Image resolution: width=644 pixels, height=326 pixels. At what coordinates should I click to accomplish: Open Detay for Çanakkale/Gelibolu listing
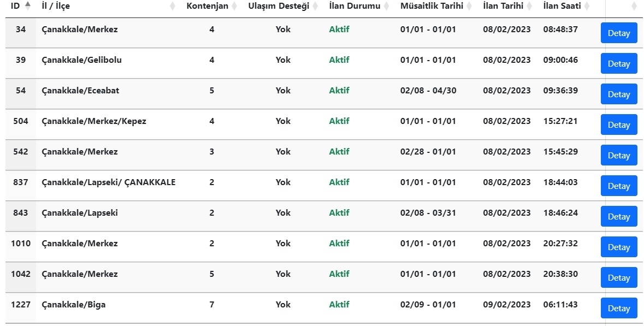619,64
